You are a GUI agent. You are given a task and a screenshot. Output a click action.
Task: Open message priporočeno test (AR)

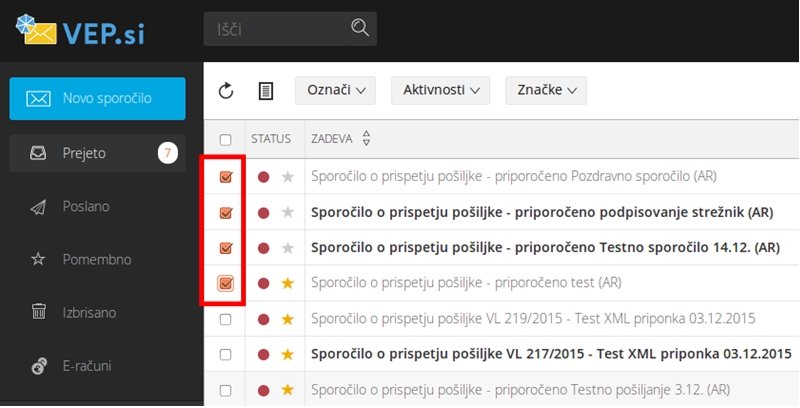pos(466,283)
